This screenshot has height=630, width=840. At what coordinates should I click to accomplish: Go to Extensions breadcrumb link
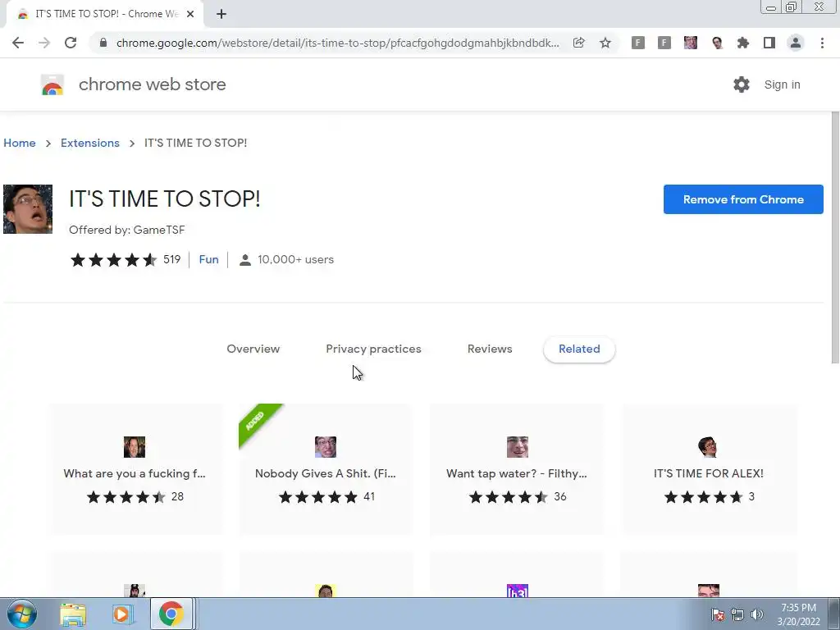tap(90, 143)
